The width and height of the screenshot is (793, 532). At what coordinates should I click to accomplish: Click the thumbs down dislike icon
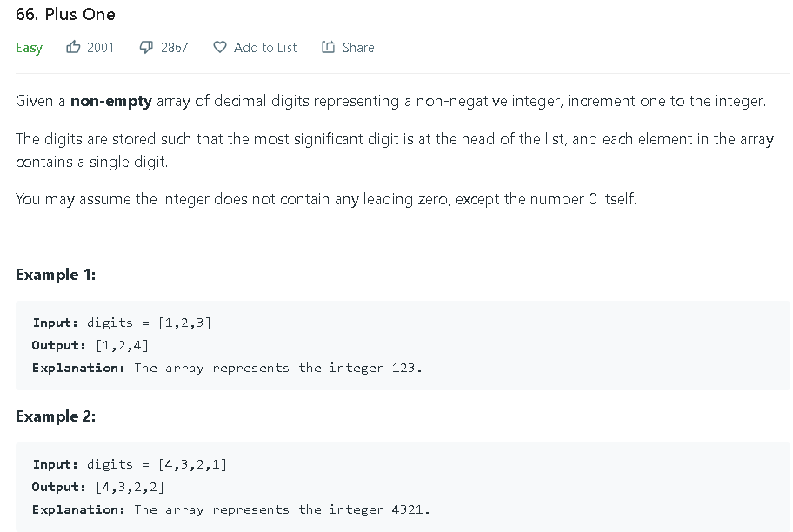pyautogui.click(x=148, y=47)
